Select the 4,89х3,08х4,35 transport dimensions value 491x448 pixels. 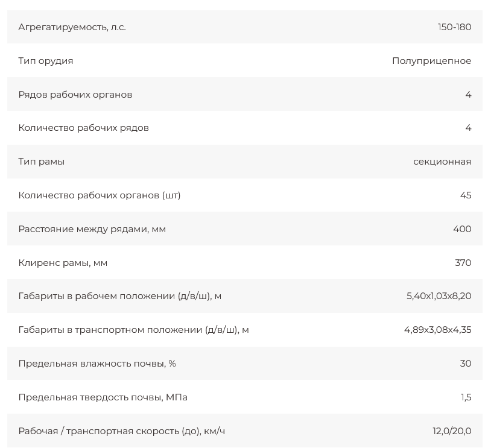[437, 330]
